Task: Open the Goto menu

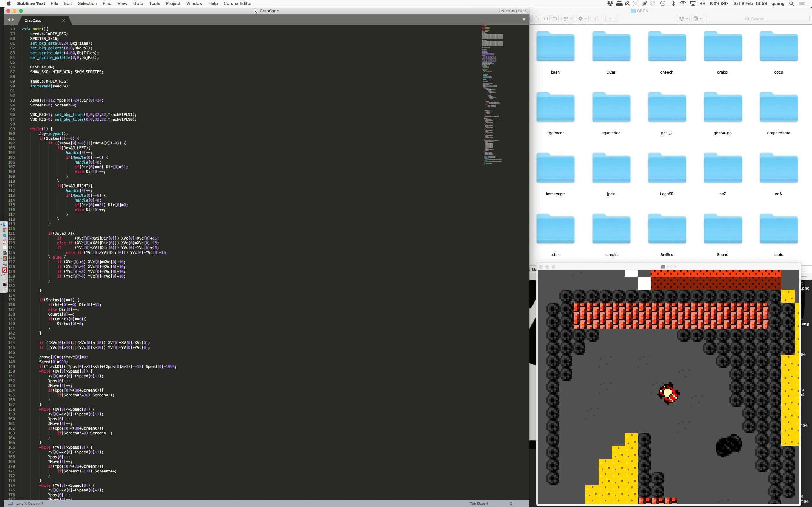Action: click(x=138, y=3)
